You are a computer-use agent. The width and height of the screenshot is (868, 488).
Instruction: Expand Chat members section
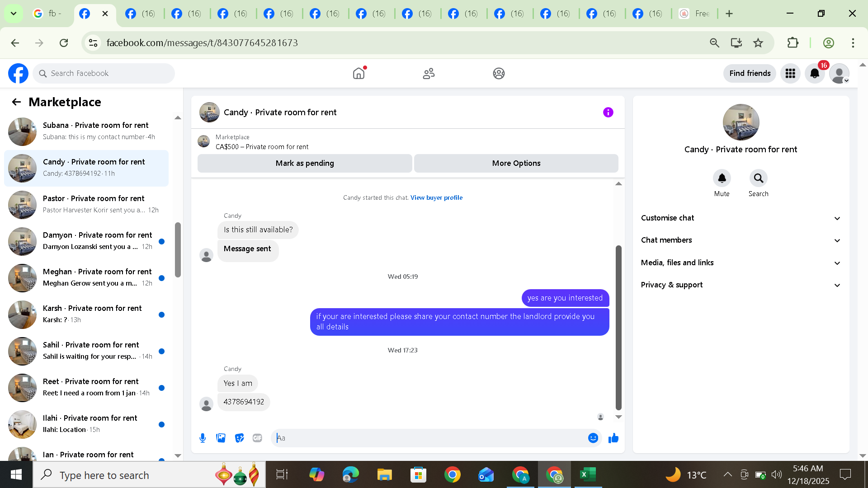point(741,240)
